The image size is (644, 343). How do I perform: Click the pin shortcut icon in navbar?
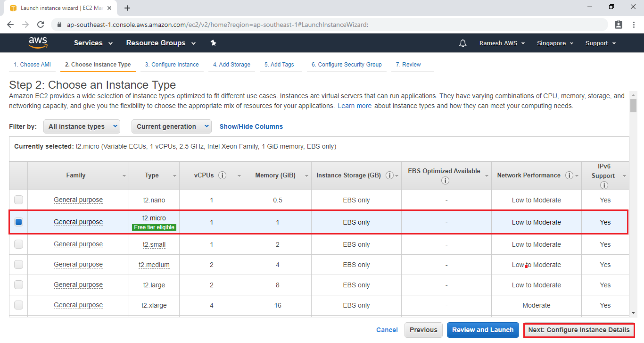point(214,43)
